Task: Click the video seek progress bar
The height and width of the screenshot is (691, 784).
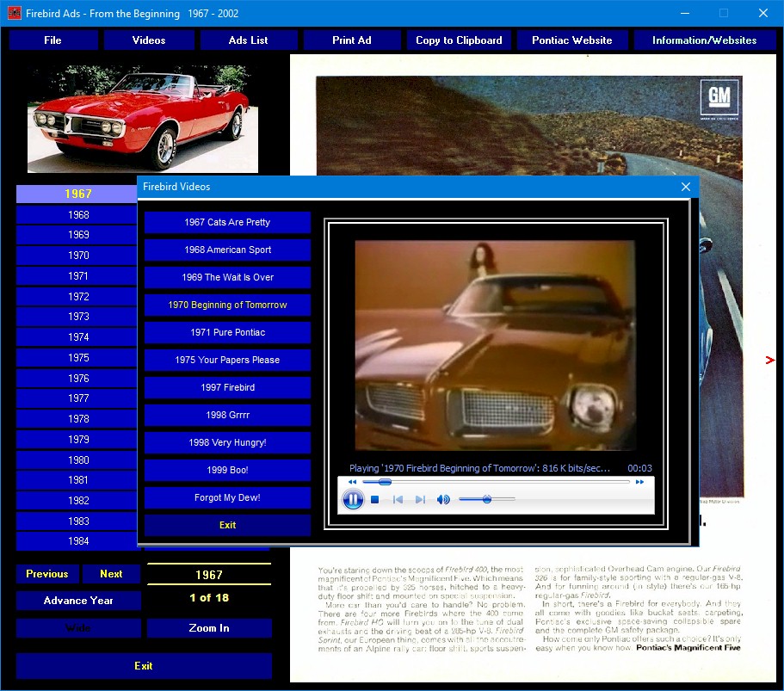Action: (496, 482)
